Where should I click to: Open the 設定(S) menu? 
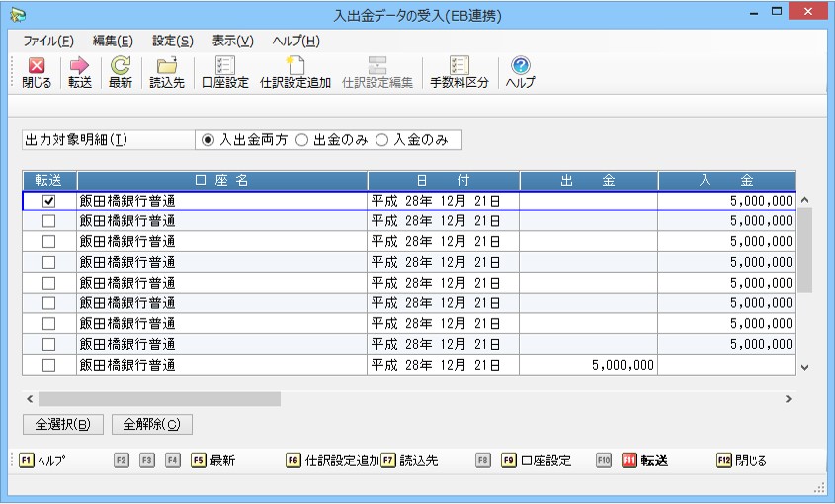pos(173,41)
